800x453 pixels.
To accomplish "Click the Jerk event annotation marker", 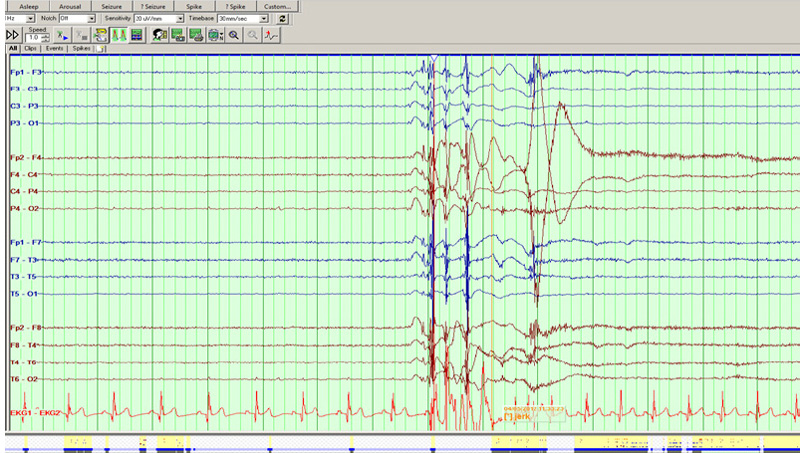I will (517, 416).
